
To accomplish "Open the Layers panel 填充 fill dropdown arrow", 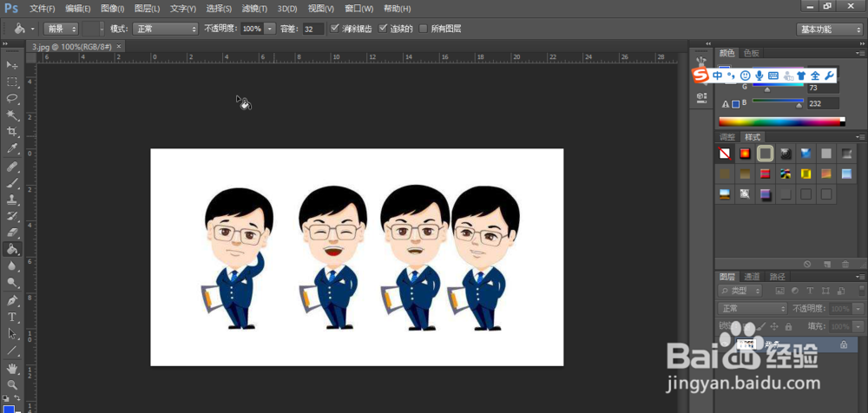I will [x=858, y=326].
